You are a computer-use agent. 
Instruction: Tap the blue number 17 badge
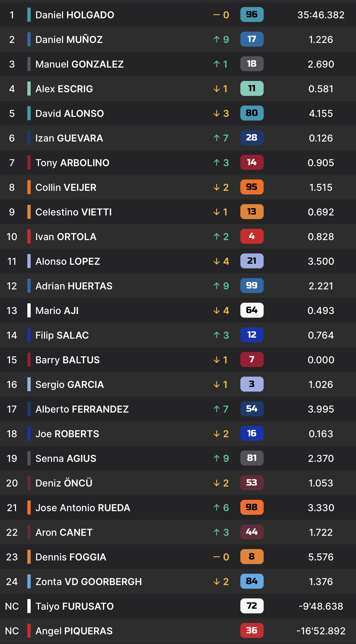point(252,39)
